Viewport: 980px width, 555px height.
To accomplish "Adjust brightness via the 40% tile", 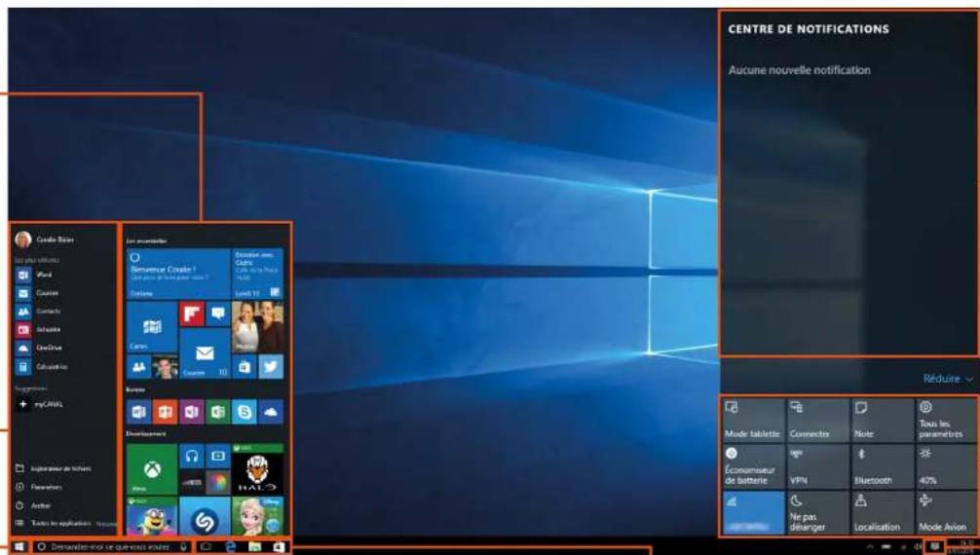I will click(x=946, y=466).
